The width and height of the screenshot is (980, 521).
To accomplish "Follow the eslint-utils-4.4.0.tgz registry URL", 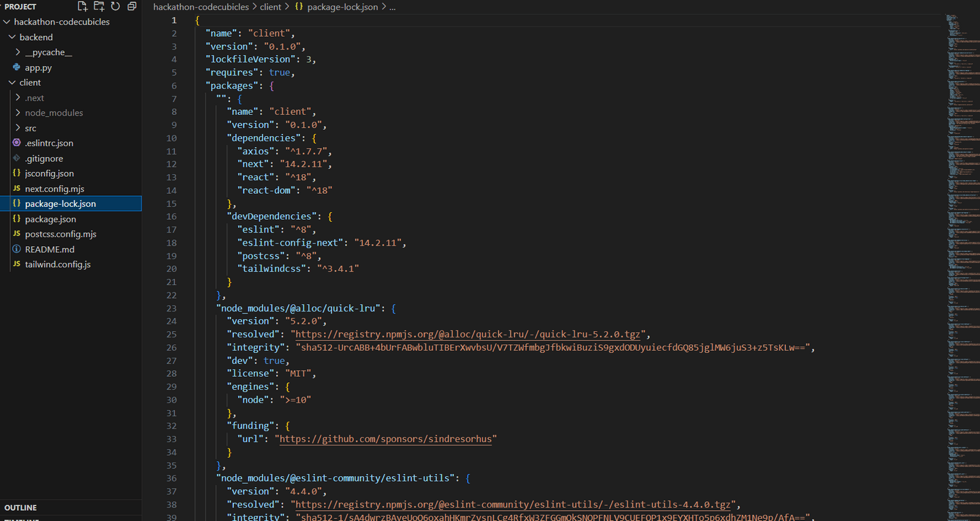I will pyautogui.click(x=513, y=505).
